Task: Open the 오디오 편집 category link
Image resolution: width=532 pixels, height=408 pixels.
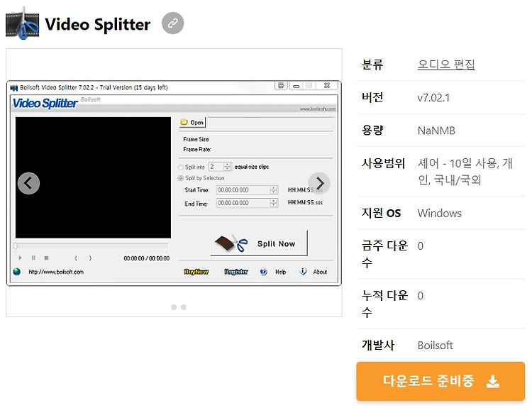Action: point(446,64)
